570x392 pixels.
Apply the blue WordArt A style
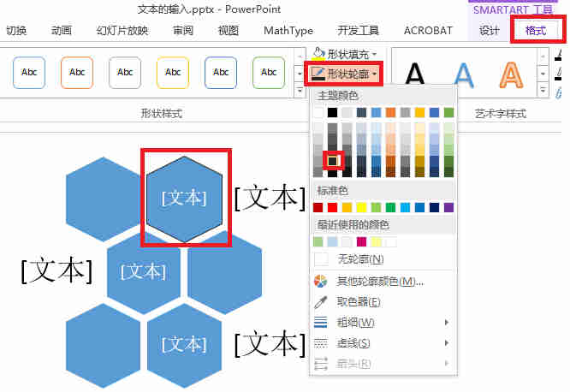(464, 74)
